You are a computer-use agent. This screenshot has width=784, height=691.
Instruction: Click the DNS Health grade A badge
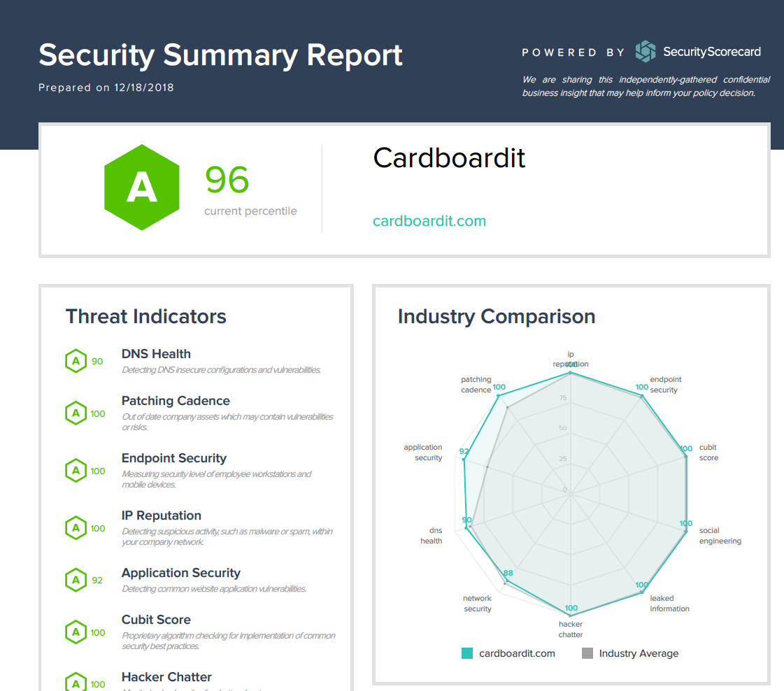pyautogui.click(x=76, y=361)
